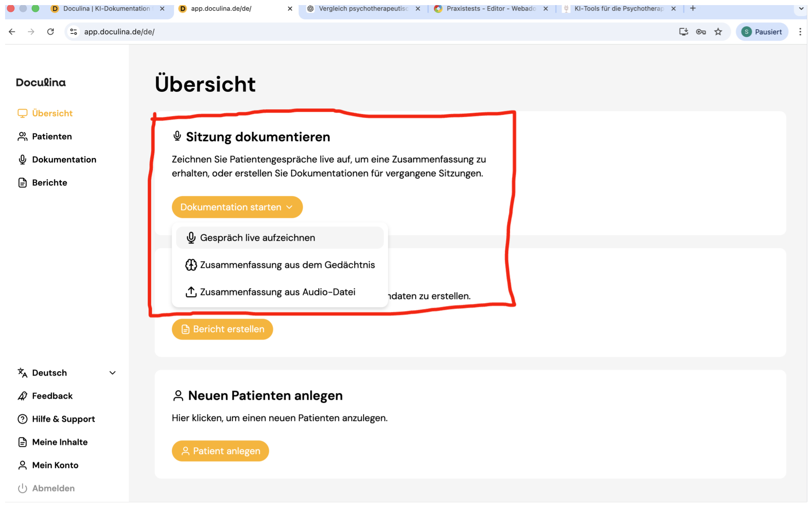Switch to the KI-Tools für die Psychotherap tab
The height and width of the screenshot is (507, 812).
click(x=619, y=8)
